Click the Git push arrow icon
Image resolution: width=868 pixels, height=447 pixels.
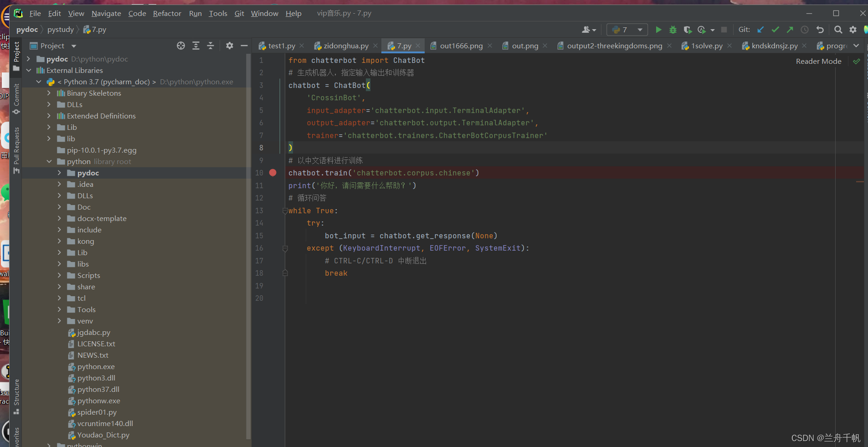pos(790,30)
